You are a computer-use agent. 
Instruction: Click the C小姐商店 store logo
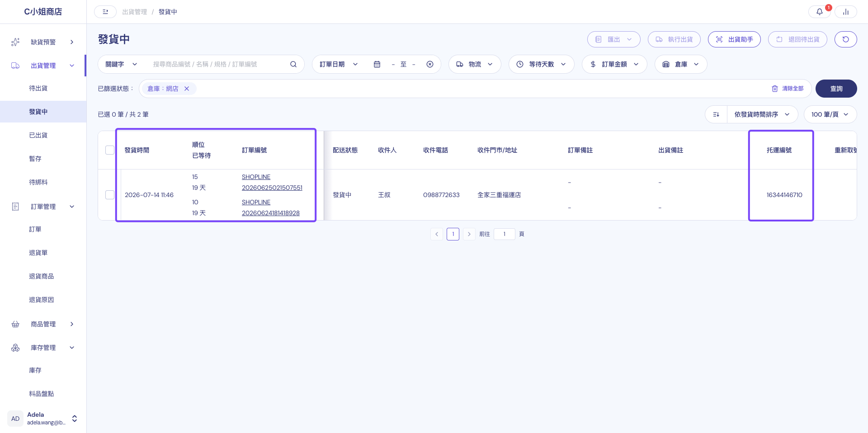click(43, 12)
